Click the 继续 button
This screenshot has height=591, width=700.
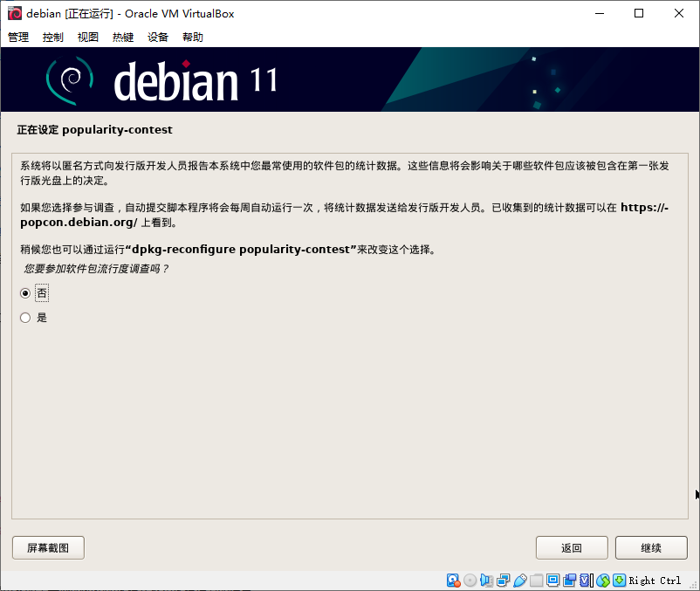point(651,547)
